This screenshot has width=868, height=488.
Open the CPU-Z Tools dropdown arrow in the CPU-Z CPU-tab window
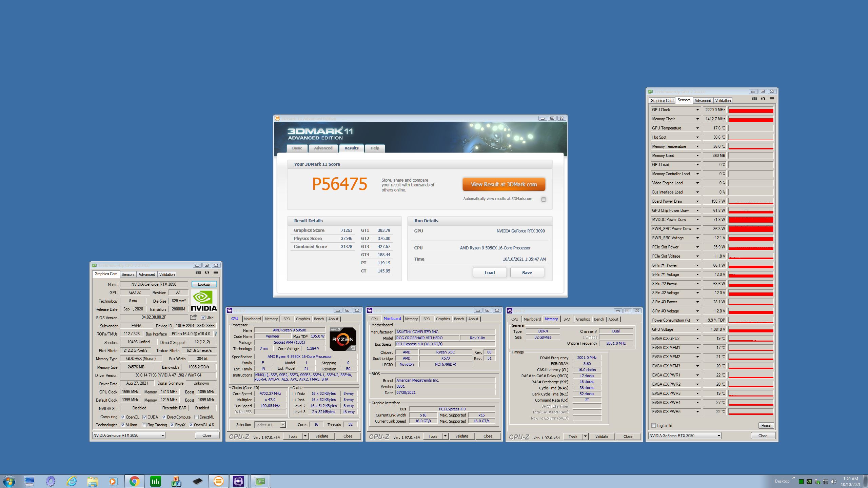tap(305, 436)
